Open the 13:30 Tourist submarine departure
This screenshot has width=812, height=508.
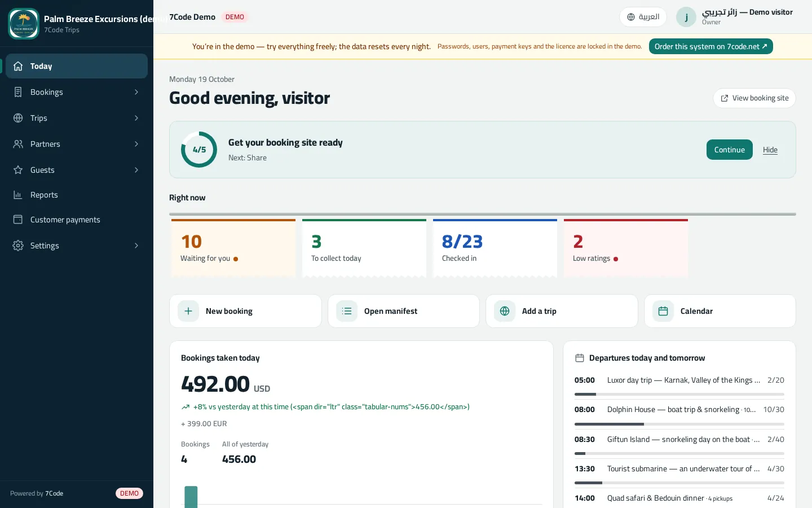click(x=679, y=473)
